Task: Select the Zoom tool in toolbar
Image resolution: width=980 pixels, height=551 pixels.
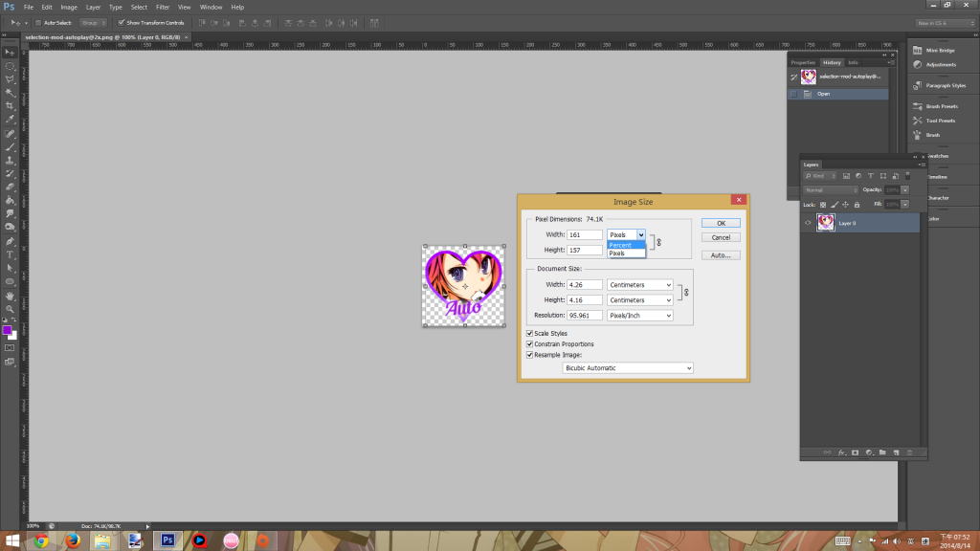Action: [10, 309]
